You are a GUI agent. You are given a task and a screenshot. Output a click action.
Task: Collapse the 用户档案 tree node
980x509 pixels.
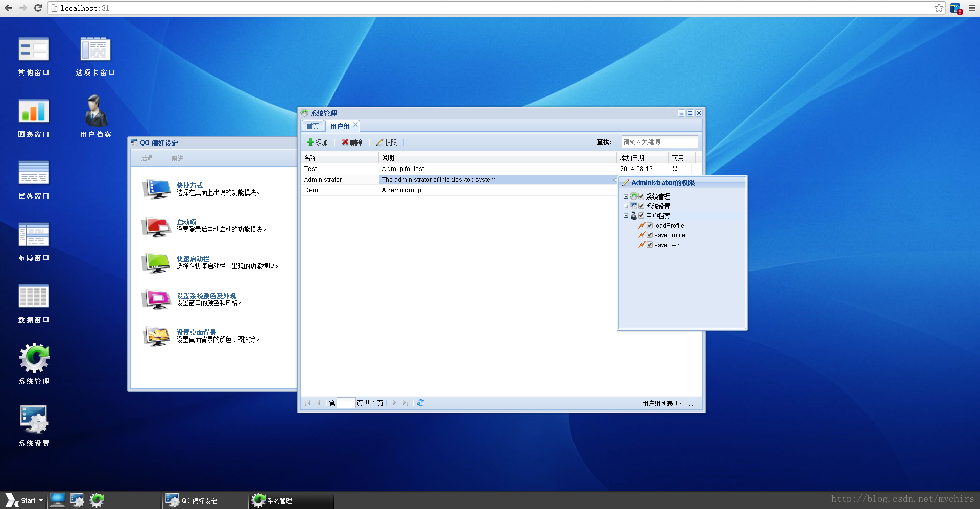point(626,216)
